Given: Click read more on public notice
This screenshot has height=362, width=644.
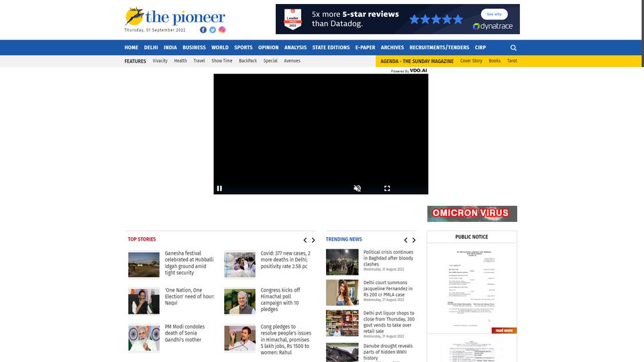Looking at the screenshot, I should [x=504, y=330].
